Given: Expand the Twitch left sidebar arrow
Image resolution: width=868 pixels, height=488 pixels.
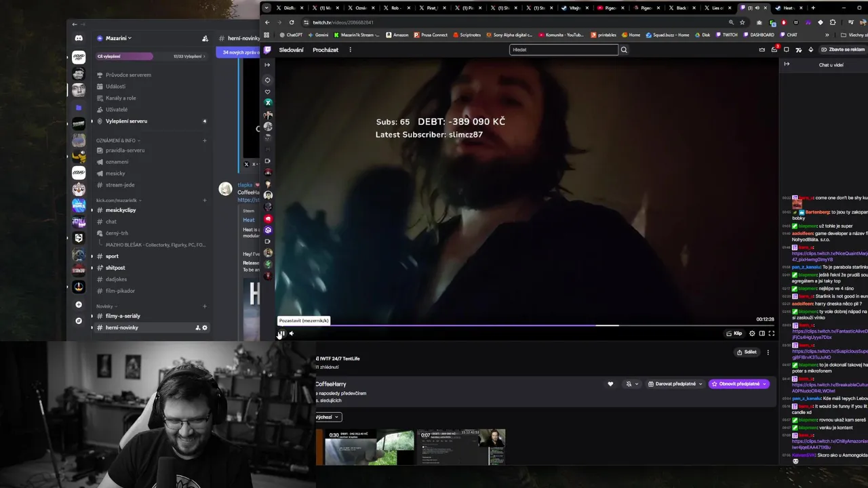Looking at the screenshot, I should pos(267,65).
